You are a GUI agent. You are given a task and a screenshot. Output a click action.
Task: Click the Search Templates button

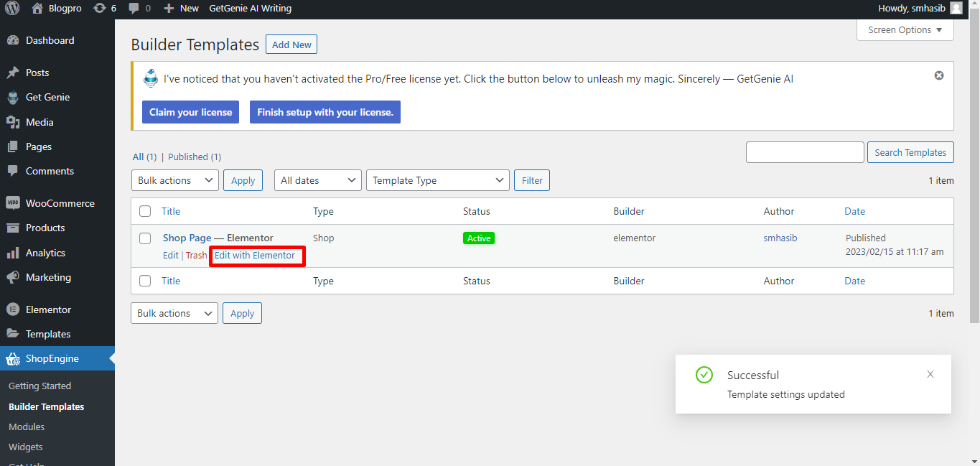pyautogui.click(x=910, y=152)
